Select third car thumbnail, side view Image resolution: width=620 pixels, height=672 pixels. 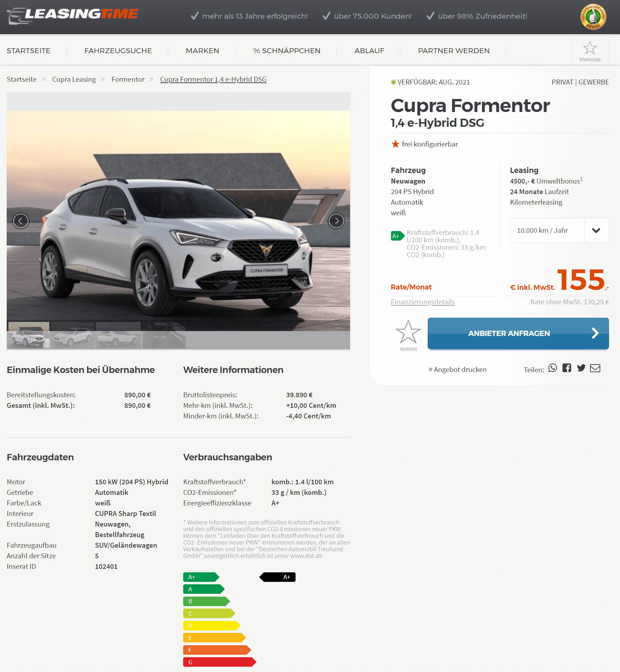(118, 335)
